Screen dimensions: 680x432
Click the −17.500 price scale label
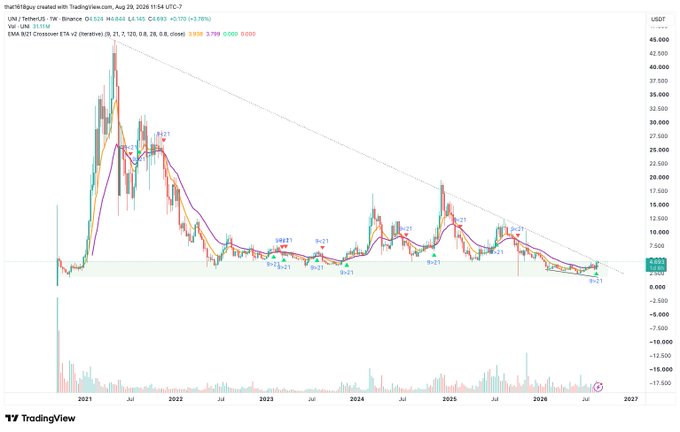coord(658,383)
